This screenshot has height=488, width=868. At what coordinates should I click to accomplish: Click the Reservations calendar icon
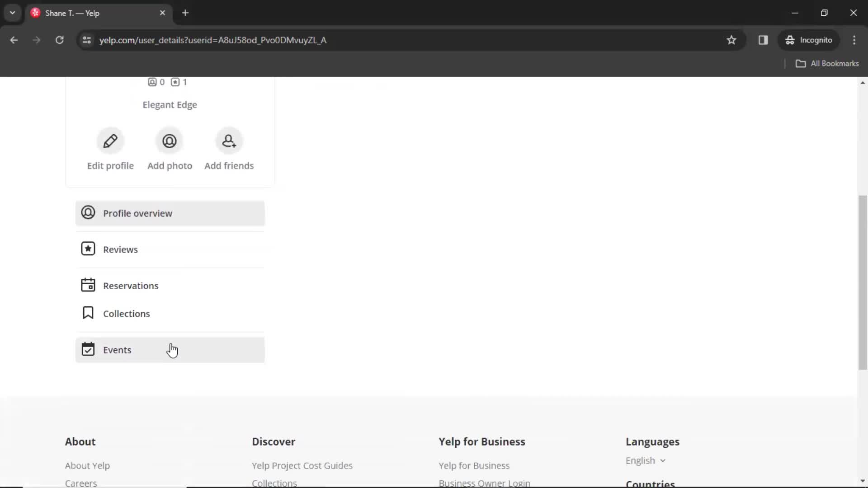tap(88, 285)
